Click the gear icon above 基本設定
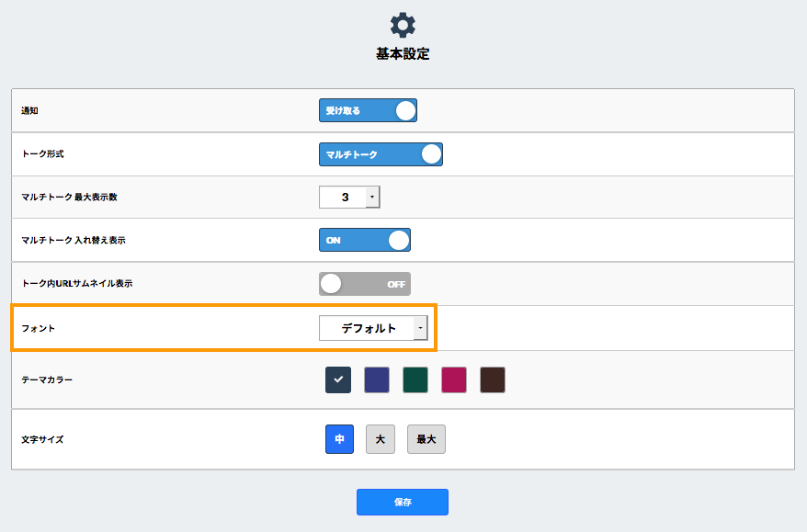 tap(403, 25)
